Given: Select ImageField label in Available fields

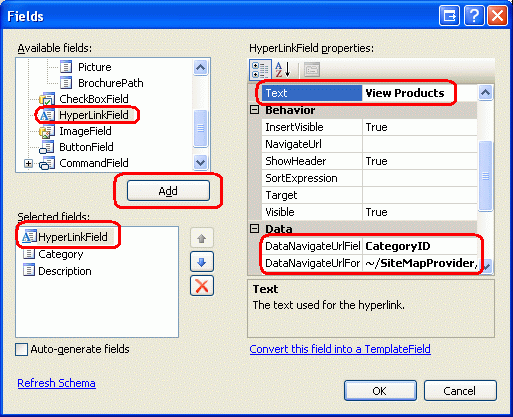Looking at the screenshot, I should [85, 131].
